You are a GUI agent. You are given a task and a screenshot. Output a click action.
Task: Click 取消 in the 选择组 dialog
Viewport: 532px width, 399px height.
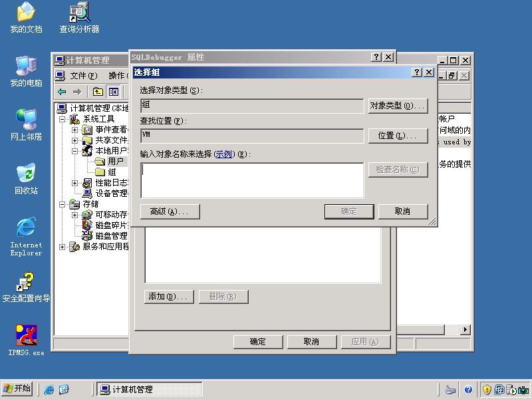pyautogui.click(x=403, y=211)
